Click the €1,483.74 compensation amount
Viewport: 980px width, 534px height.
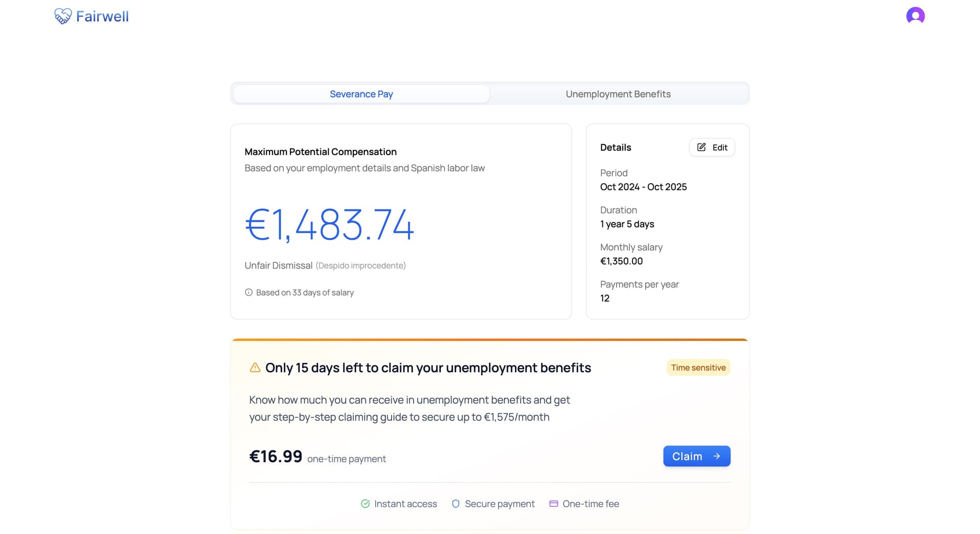[330, 225]
